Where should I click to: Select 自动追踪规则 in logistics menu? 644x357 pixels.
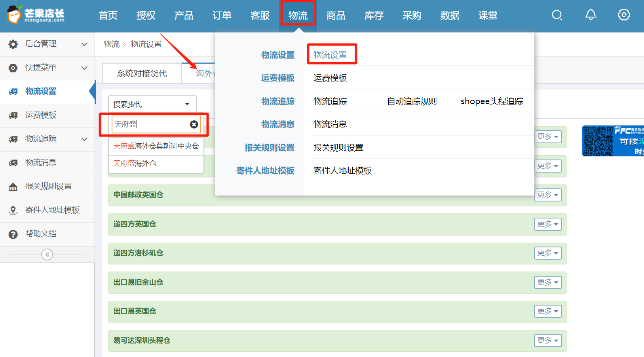[412, 101]
